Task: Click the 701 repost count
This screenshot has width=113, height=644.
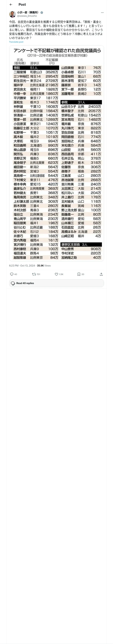Action: [38, 274]
